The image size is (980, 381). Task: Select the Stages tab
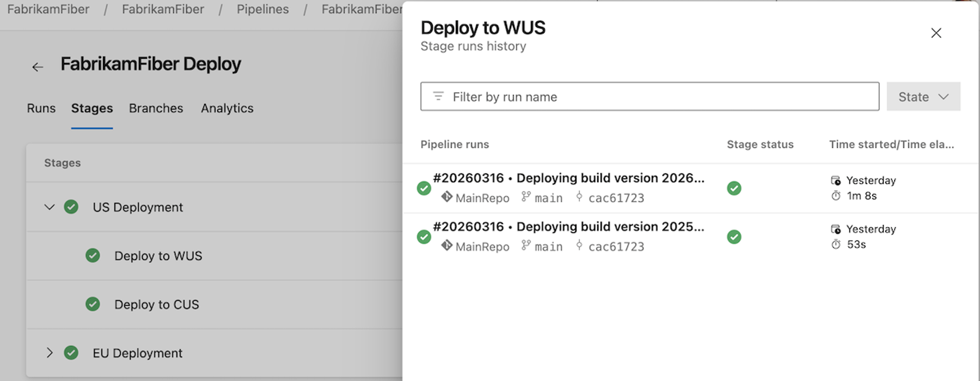92,108
